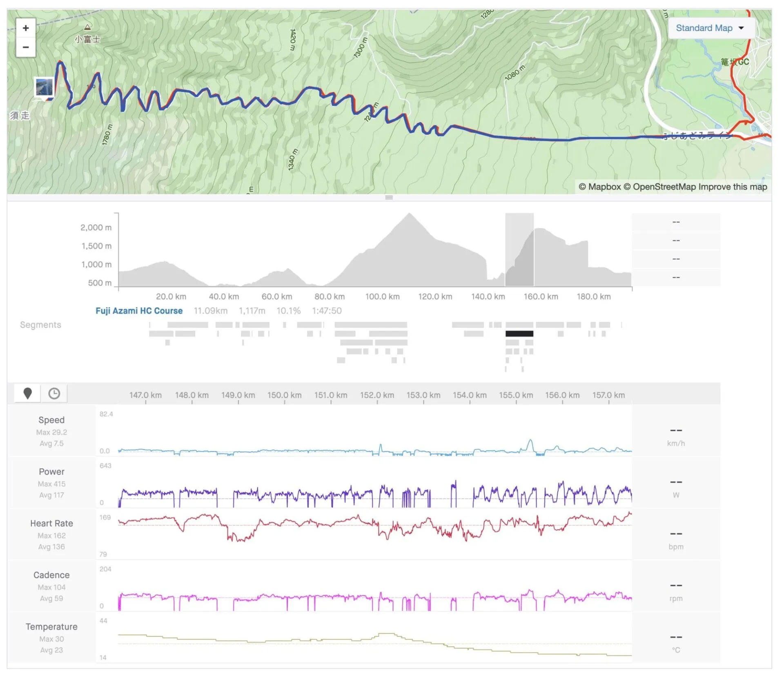Click the map resize drag handle

point(389,198)
